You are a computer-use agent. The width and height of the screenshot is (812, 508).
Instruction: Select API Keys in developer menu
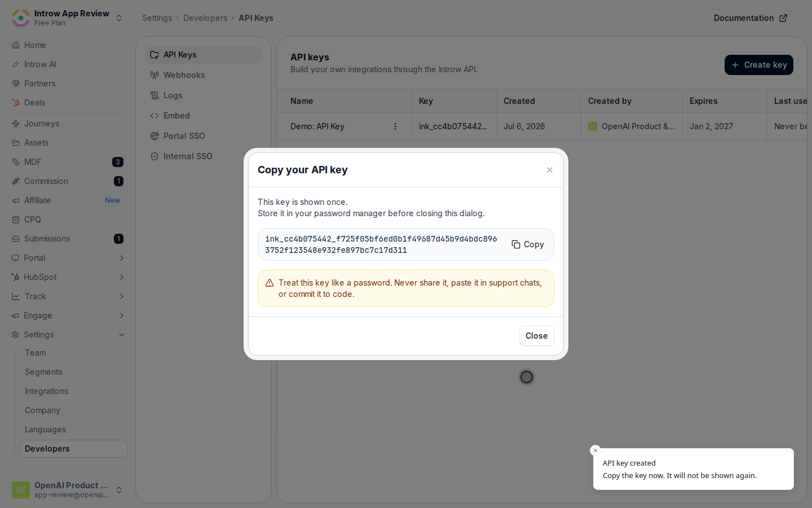[x=204, y=55]
